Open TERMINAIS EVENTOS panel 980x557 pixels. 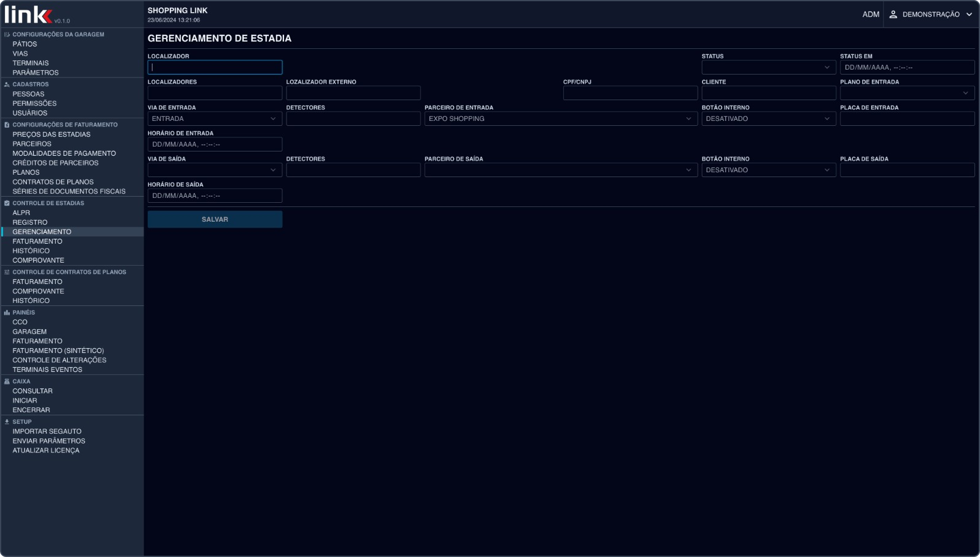48,370
